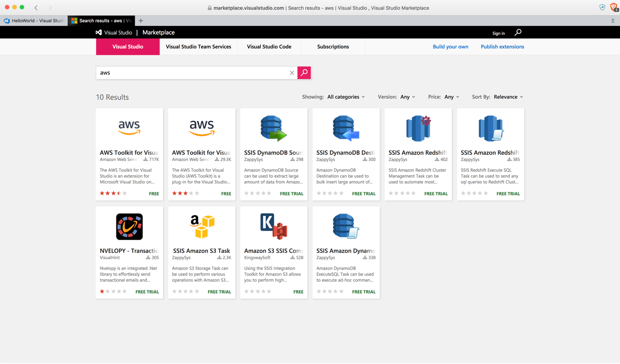Image resolution: width=620 pixels, height=364 pixels.
Task: Click FREE label on Amazon S3 SSIS card
Action: (298, 292)
